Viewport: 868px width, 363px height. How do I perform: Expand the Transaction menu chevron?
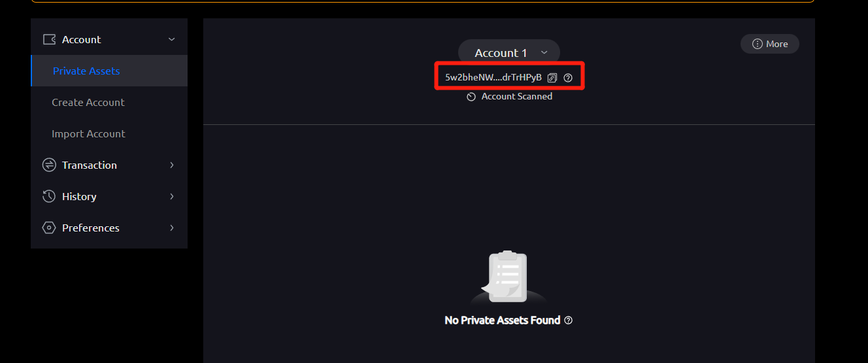(x=172, y=165)
